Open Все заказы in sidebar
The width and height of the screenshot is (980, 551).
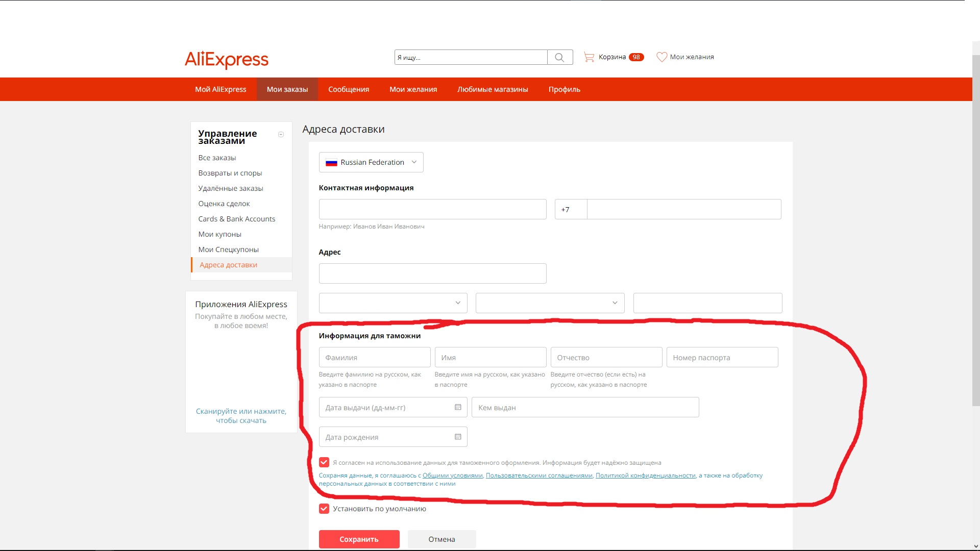217,158
